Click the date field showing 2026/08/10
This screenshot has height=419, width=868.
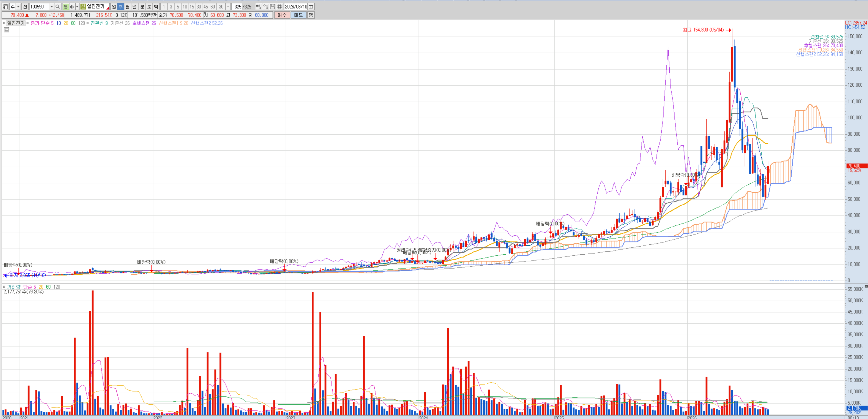(x=296, y=7)
